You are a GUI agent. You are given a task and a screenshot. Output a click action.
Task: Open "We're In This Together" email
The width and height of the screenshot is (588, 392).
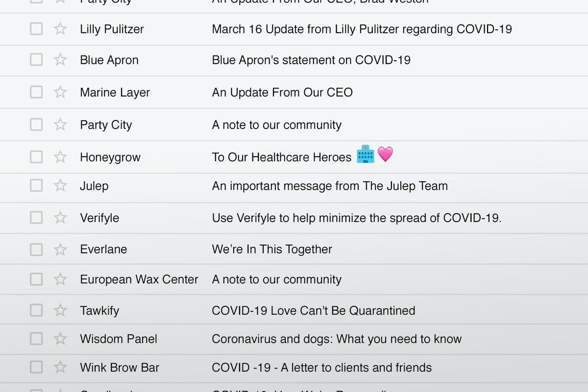pos(272,249)
